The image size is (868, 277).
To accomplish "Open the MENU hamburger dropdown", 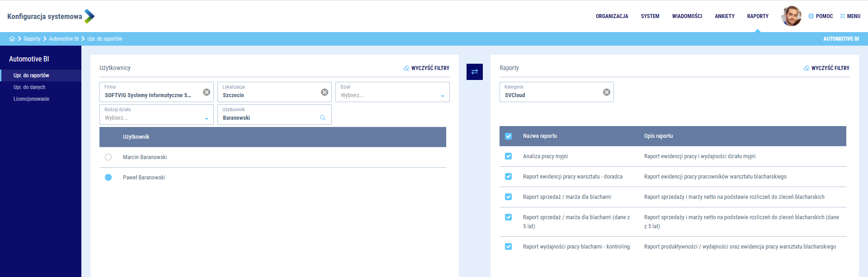I will tap(850, 16).
